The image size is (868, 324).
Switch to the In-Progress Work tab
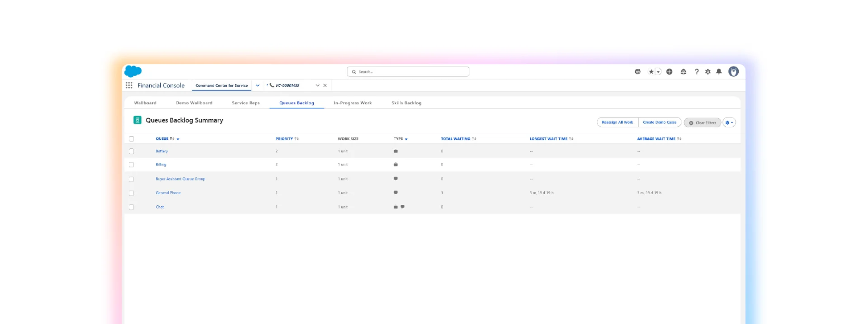(x=353, y=103)
